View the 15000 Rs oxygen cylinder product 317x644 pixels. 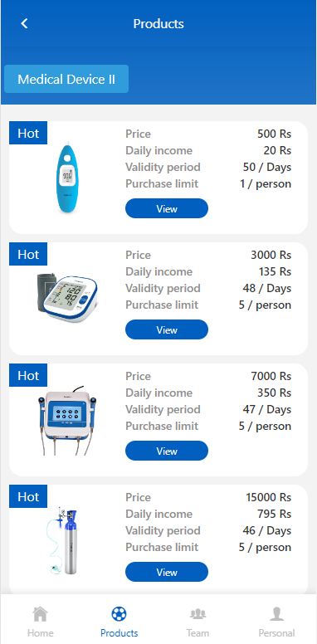tap(167, 572)
